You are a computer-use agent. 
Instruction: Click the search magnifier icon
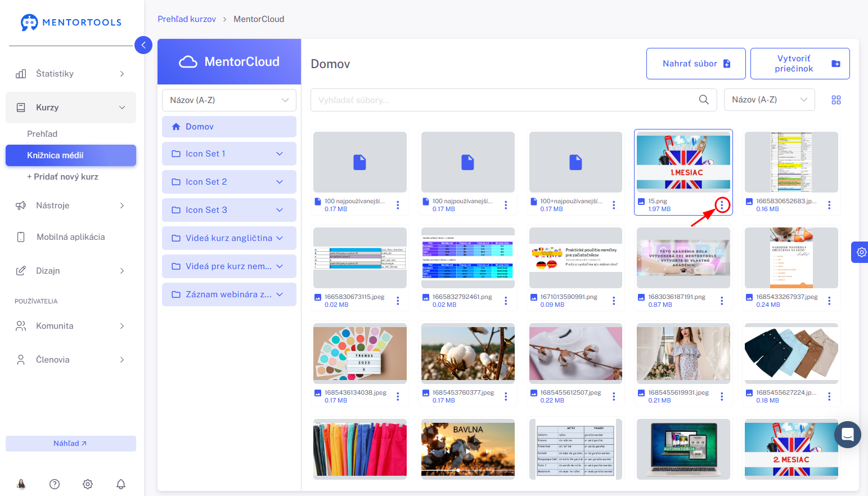[x=704, y=100]
